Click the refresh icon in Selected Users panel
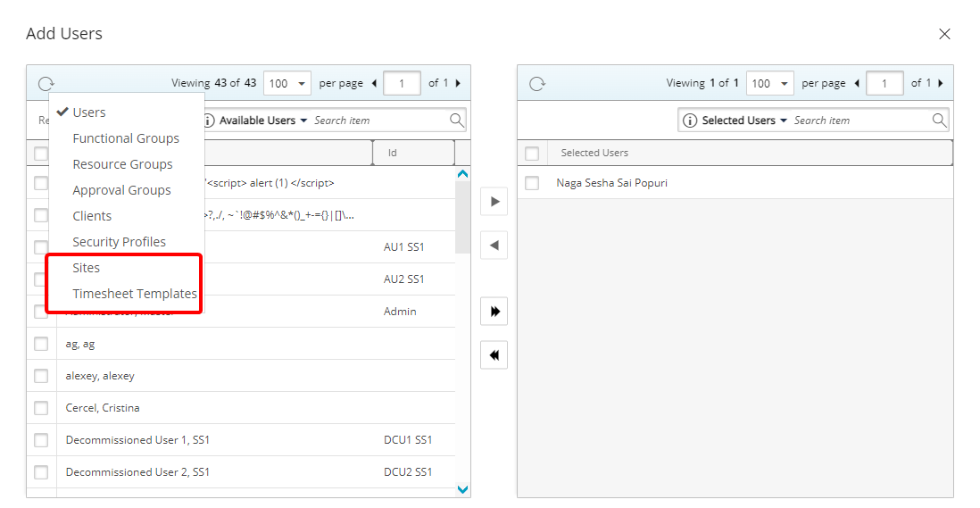980x508 pixels. click(536, 84)
